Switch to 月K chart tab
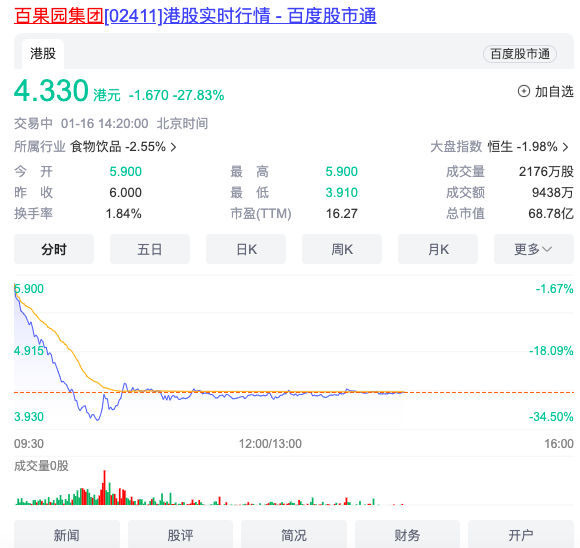 (438, 249)
